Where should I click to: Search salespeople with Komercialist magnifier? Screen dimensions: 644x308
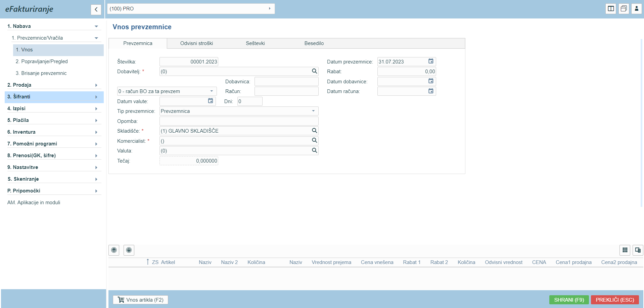click(x=314, y=140)
